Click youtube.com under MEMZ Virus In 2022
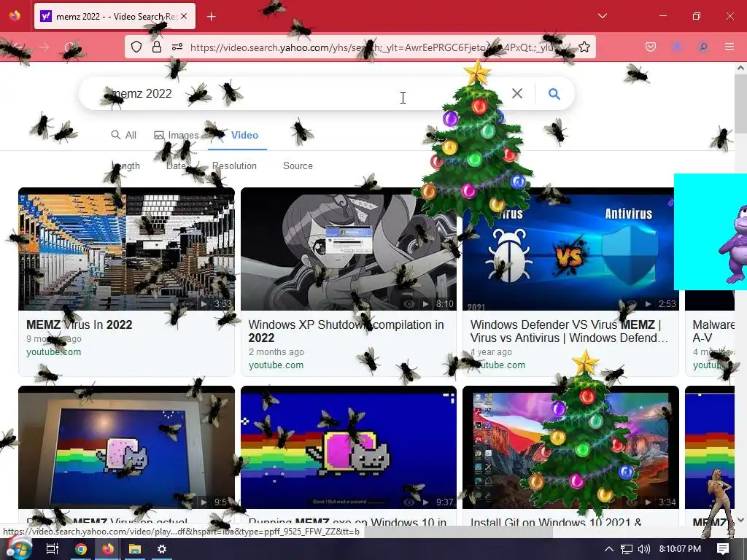The image size is (747, 560). [53, 352]
